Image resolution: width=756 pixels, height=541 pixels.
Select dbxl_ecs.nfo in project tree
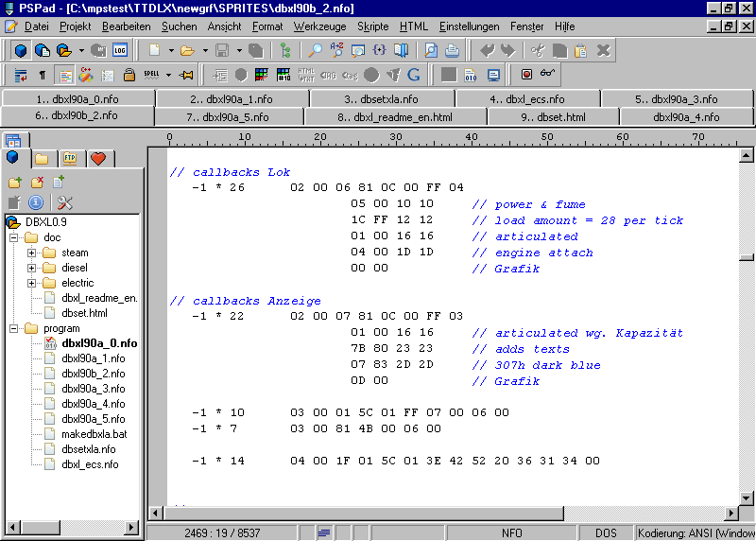tap(90, 464)
